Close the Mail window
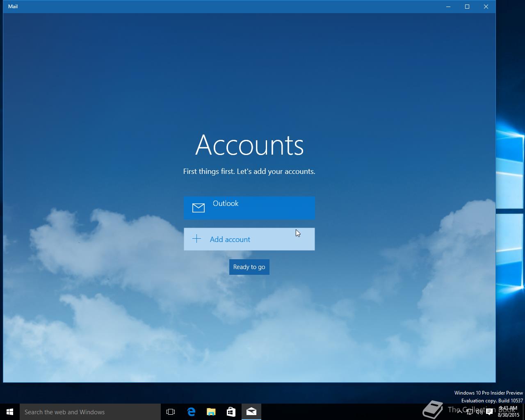 [486, 7]
